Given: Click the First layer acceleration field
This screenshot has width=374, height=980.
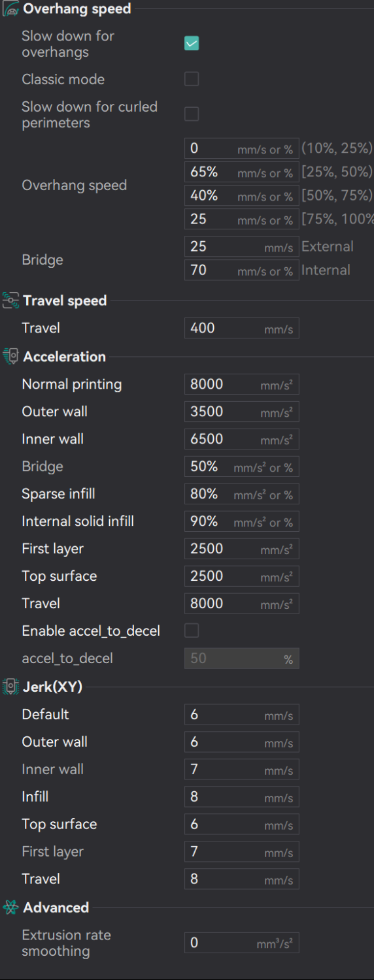Looking at the screenshot, I should [x=242, y=549].
